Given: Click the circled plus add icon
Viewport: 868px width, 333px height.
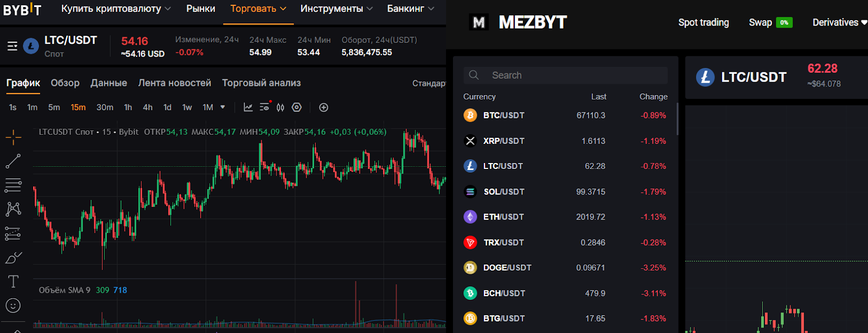Looking at the screenshot, I should click(x=324, y=108).
